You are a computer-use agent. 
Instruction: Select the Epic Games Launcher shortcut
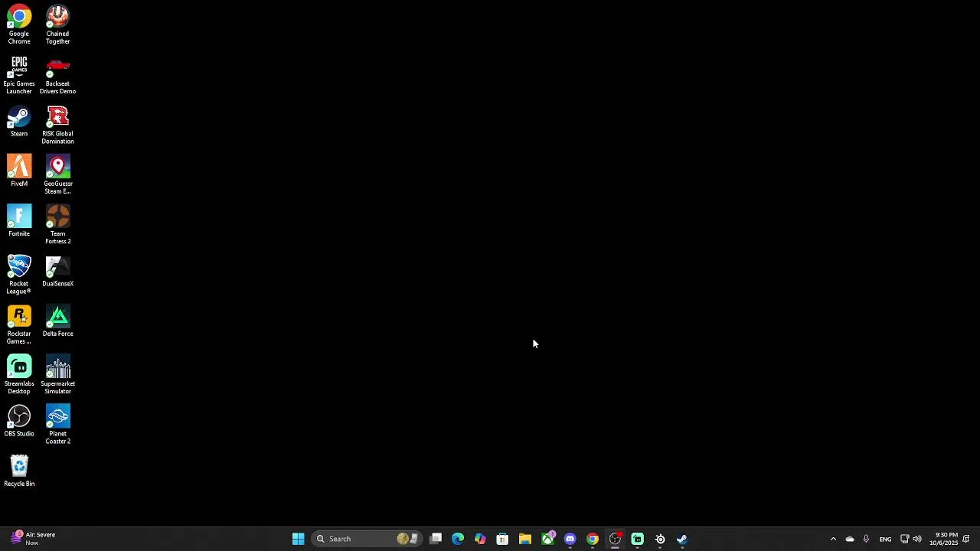[19, 75]
